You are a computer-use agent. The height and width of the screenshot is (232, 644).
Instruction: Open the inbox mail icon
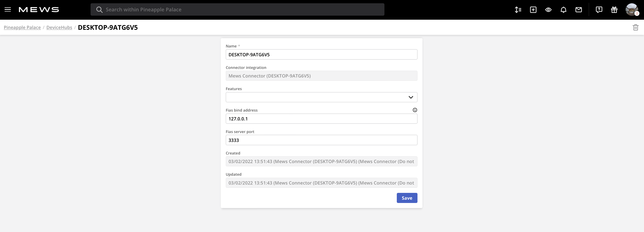pos(578,9)
